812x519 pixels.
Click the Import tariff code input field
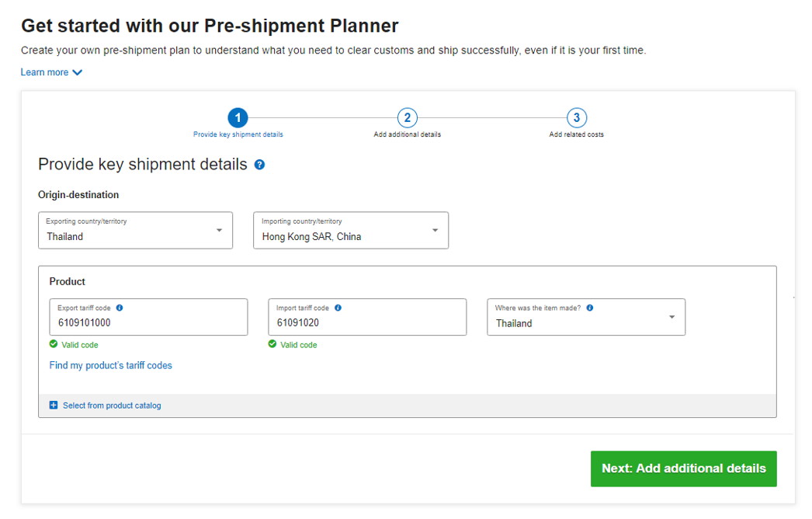tap(366, 322)
